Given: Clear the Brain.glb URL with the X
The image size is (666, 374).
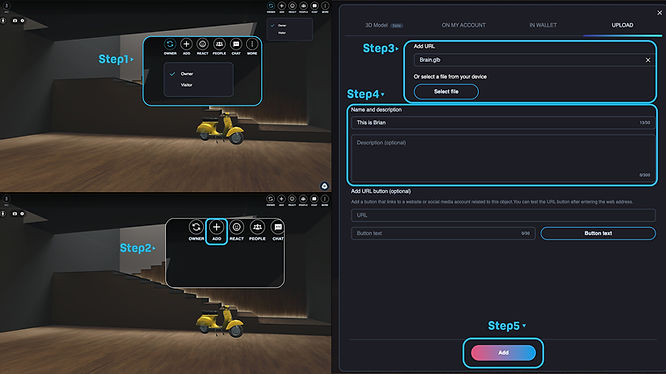Looking at the screenshot, I should tap(648, 60).
